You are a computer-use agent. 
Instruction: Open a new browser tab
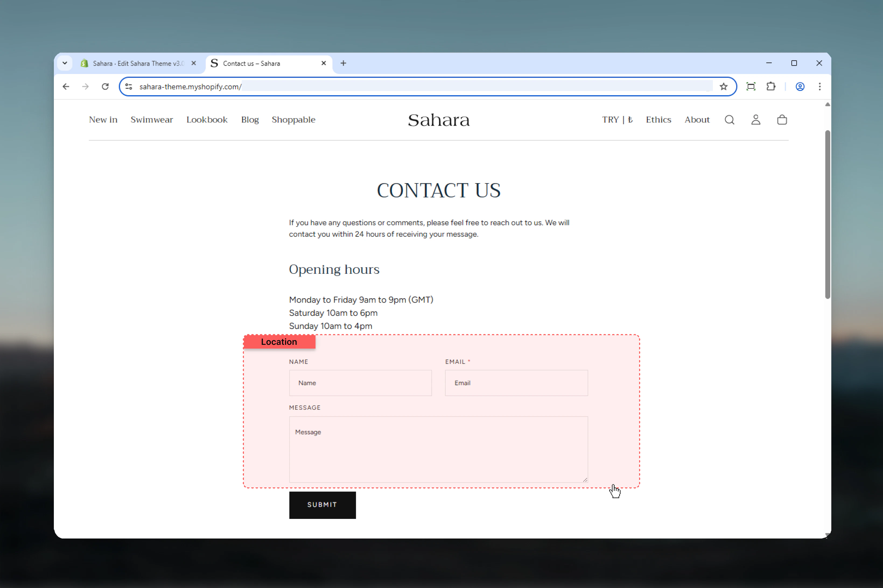(343, 63)
